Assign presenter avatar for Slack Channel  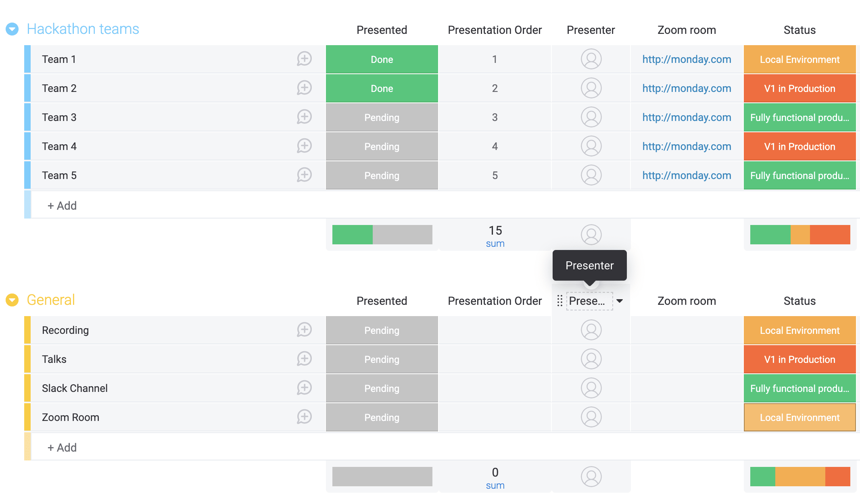(x=591, y=388)
